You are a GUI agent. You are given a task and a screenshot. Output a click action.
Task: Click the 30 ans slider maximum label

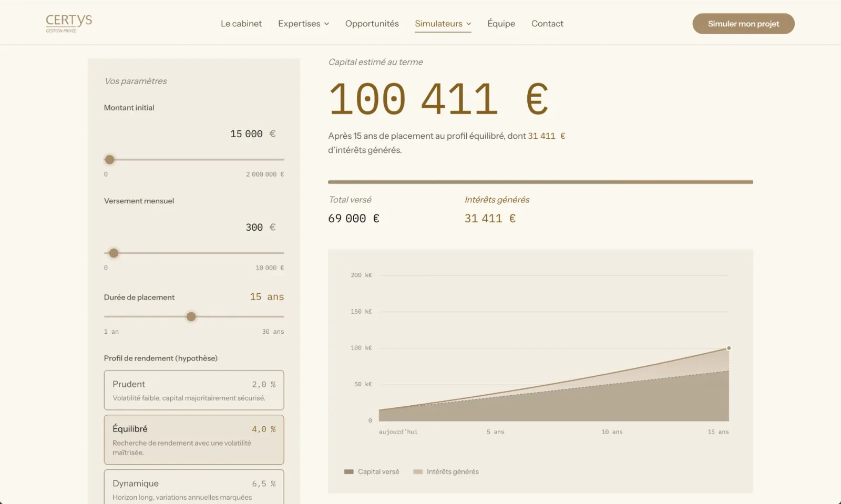[273, 332]
